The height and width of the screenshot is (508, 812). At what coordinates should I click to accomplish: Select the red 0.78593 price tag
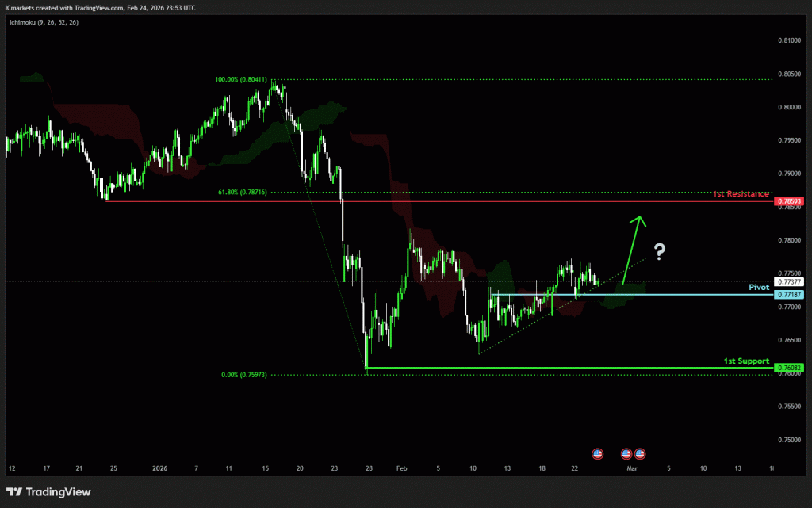pos(790,201)
